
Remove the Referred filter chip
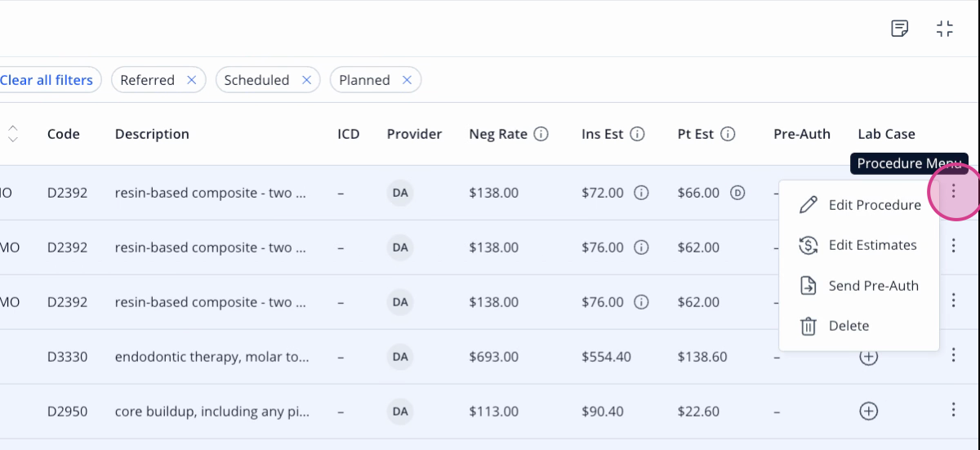click(x=191, y=80)
